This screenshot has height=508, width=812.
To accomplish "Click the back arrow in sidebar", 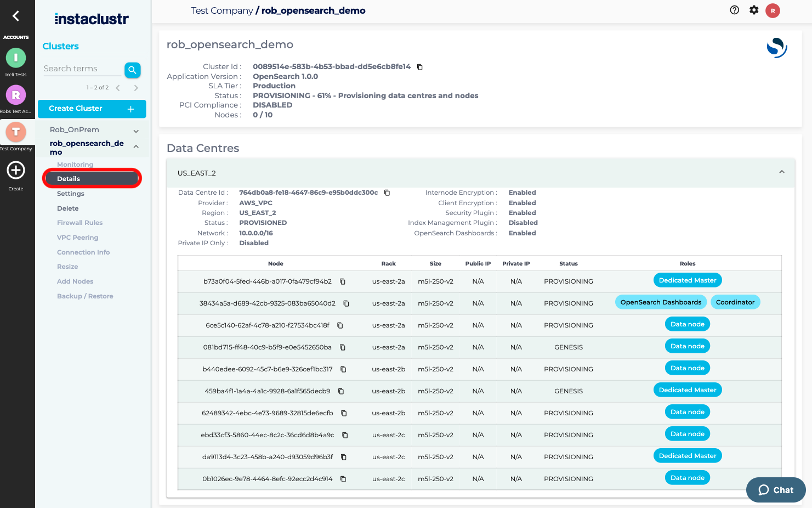I will click(16, 16).
